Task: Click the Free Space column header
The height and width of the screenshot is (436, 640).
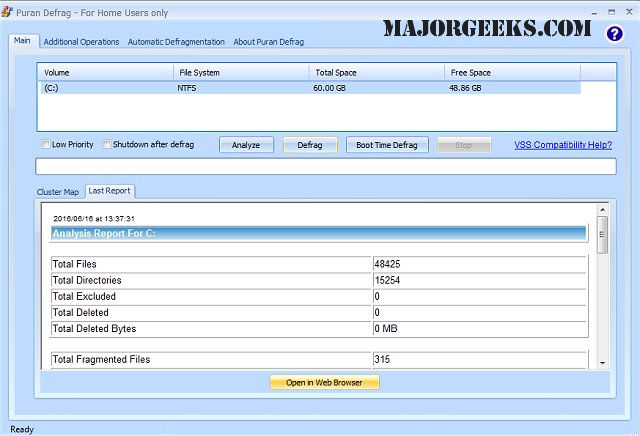Action: point(512,73)
